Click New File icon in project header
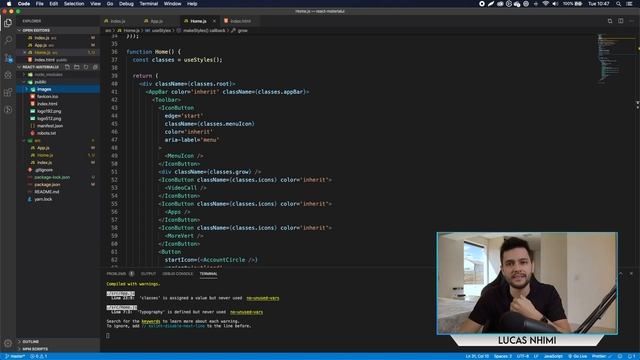The height and width of the screenshot is (360, 640). [67, 67]
